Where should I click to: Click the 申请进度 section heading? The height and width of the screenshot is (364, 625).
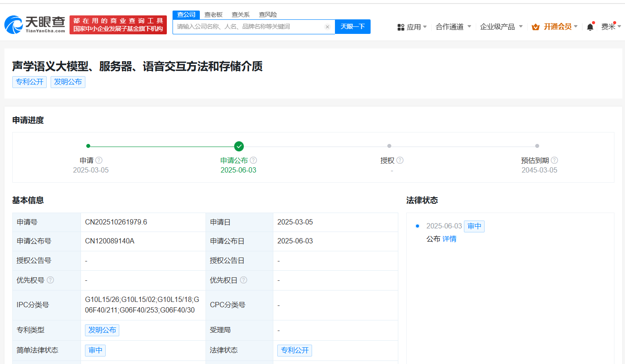tap(28, 120)
